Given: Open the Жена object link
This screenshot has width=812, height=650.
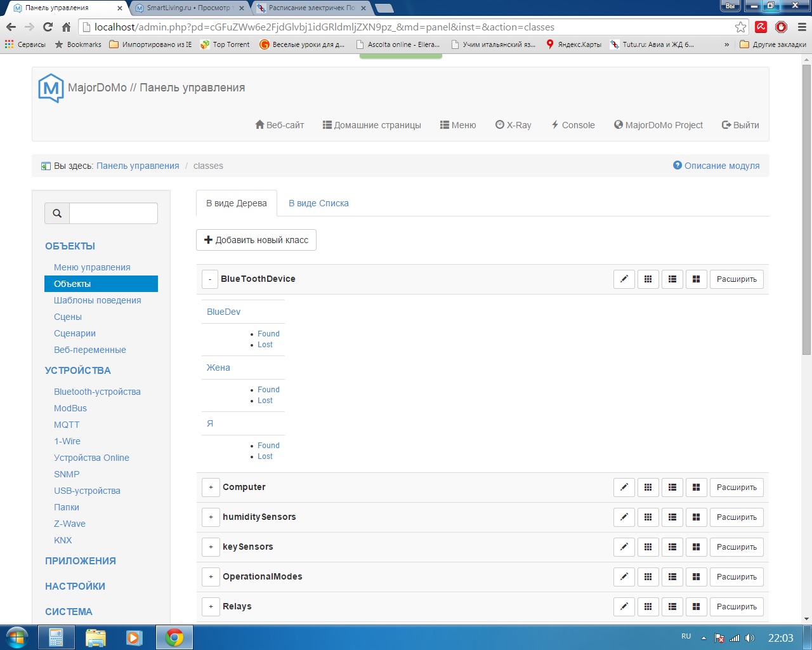Looking at the screenshot, I should 218,368.
